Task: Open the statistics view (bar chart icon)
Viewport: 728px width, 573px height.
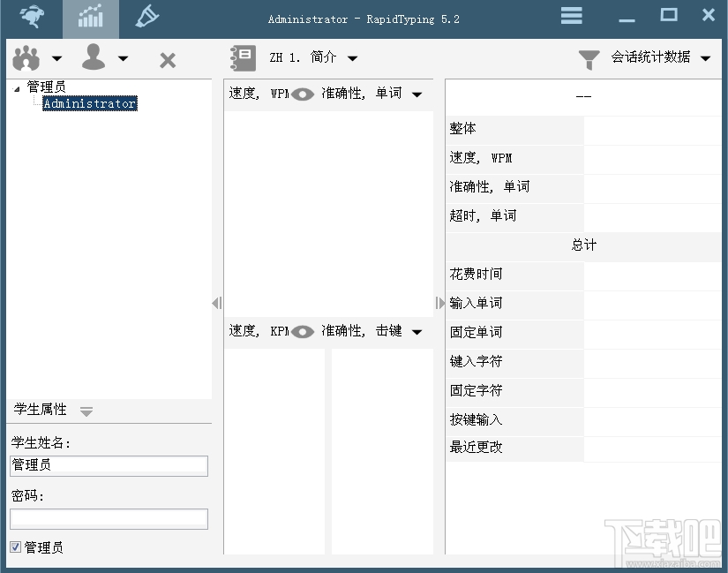Action: tap(91, 18)
